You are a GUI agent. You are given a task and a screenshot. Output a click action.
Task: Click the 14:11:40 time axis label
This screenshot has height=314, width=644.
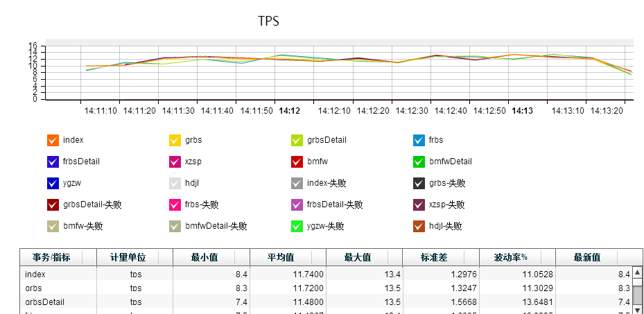[217, 111]
